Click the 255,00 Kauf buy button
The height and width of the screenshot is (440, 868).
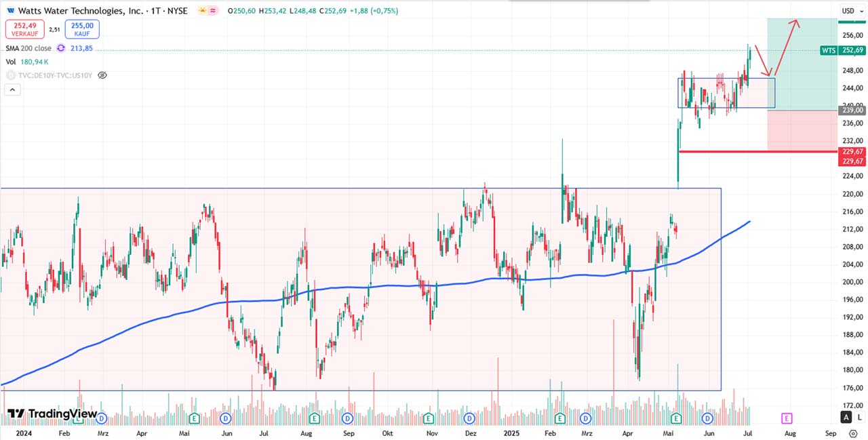click(x=82, y=29)
